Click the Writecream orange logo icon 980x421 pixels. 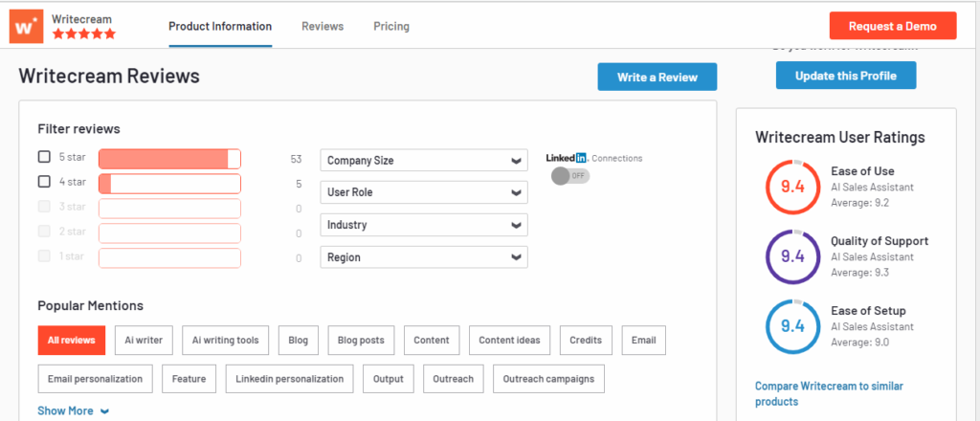tap(27, 27)
